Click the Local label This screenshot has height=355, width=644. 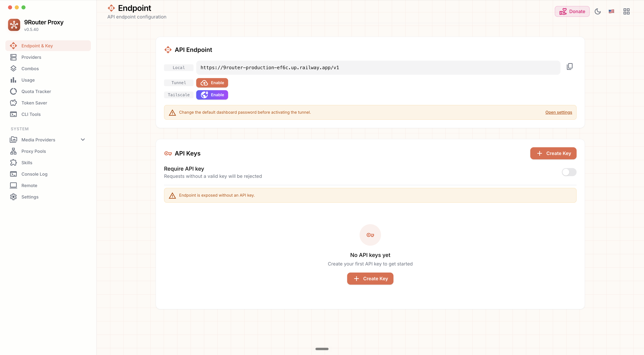click(178, 68)
